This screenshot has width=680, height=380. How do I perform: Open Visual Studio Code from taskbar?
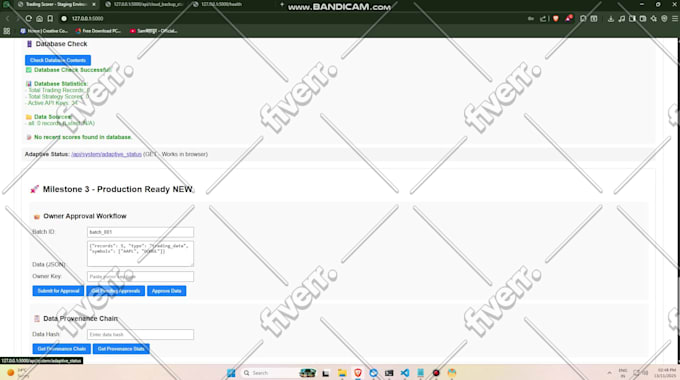pyautogui.click(x=405, y=373)
